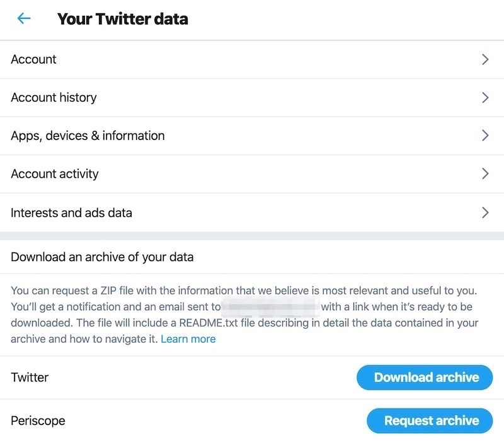
Task: Click Download archive for Twitter data
Action: [424, 377]
